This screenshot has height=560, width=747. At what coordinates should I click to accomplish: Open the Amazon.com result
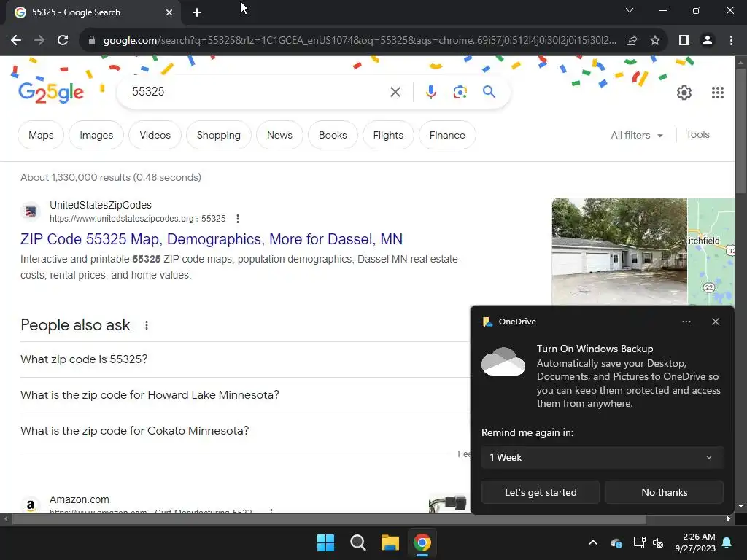pos(80,500)
